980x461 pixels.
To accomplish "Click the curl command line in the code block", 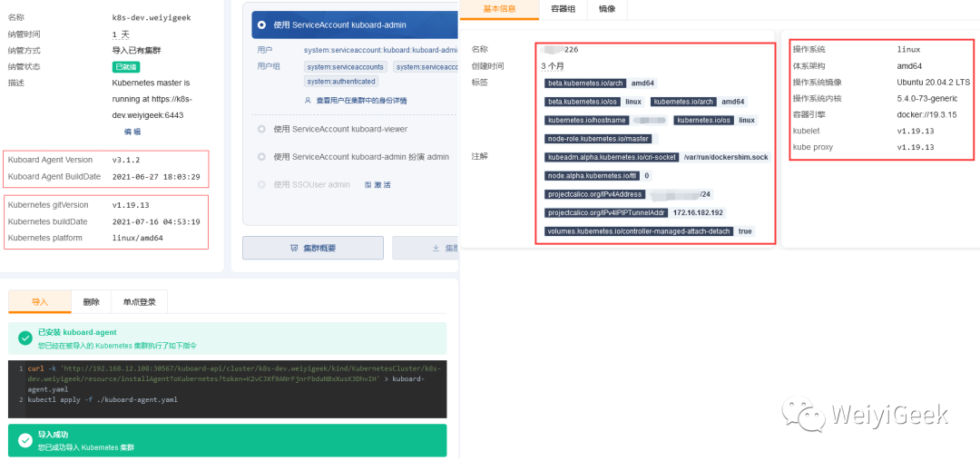I will pos(234,378).
